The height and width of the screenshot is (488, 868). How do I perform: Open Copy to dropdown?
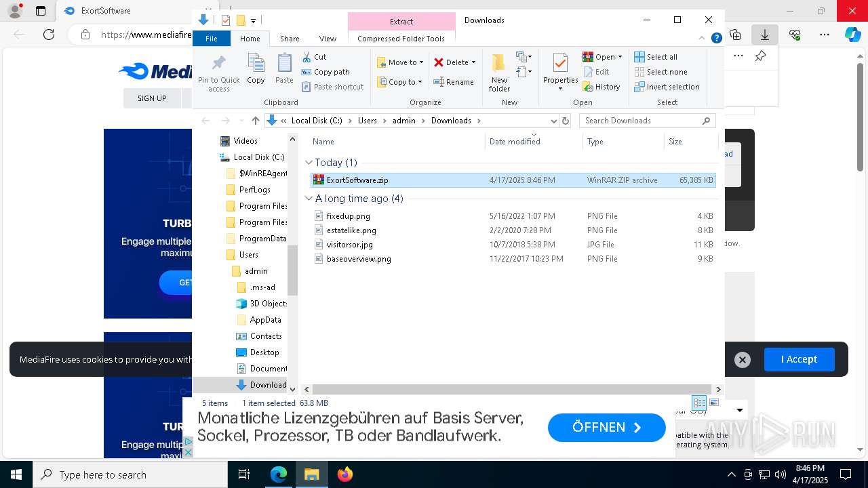click(400, 82)
